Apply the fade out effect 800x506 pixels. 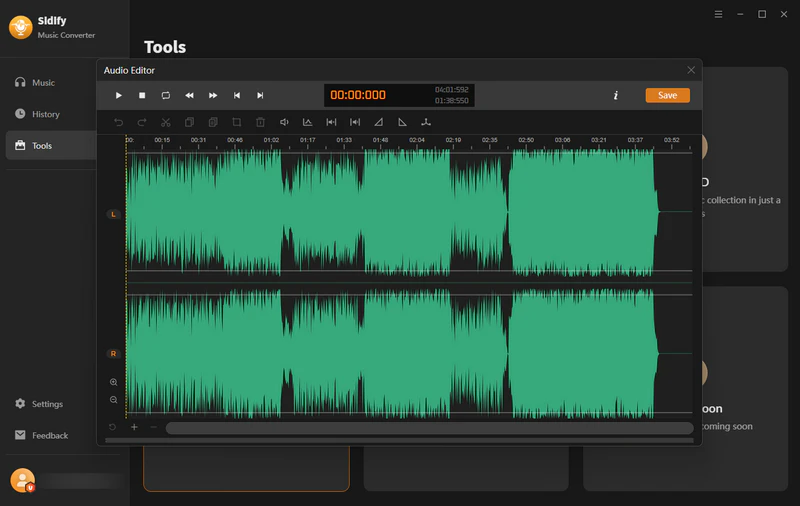403,122
